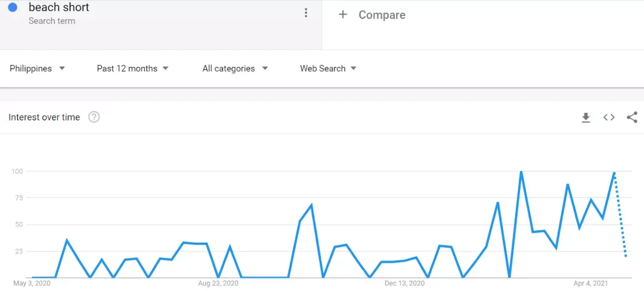Image resolution: width=644 pixels, height=291 pixels.
Task: Click the Aug 23, 2020 axis label
Action: click(218, 283)
